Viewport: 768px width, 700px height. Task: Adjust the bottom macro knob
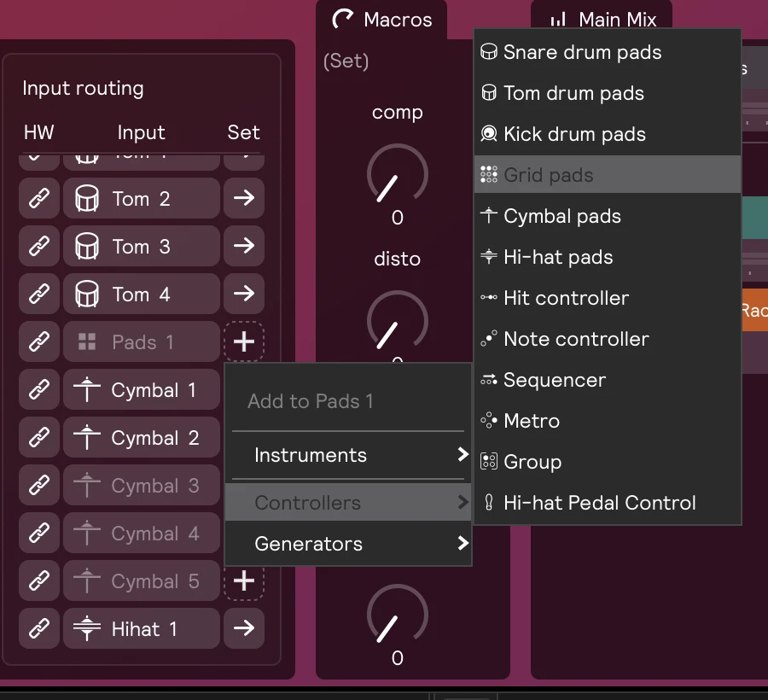(x=397, y=614)
